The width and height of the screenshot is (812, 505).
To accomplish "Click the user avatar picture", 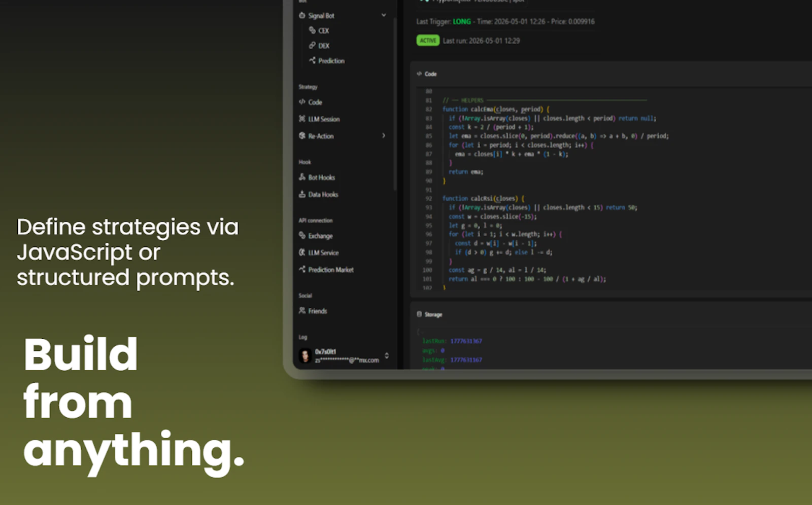I will (x=305, y=356).
